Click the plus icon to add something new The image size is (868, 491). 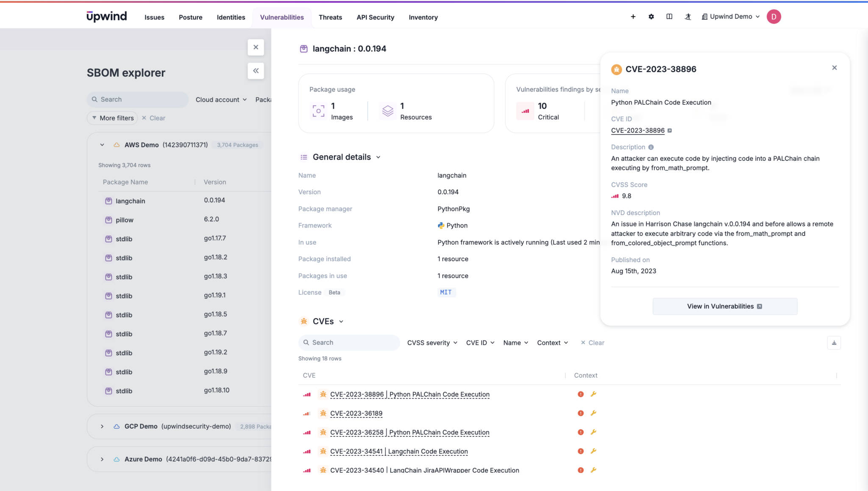coord(633,17)
